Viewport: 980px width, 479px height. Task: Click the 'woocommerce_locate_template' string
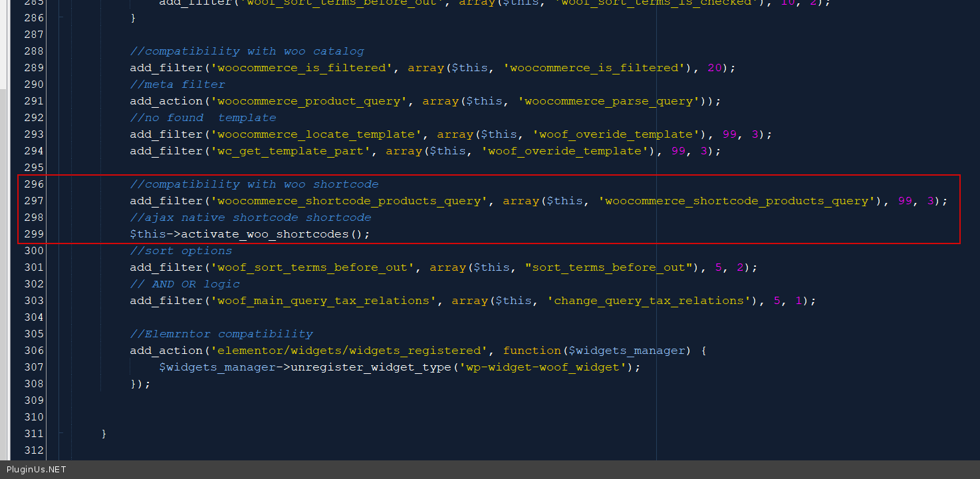(x=316, y=134)
